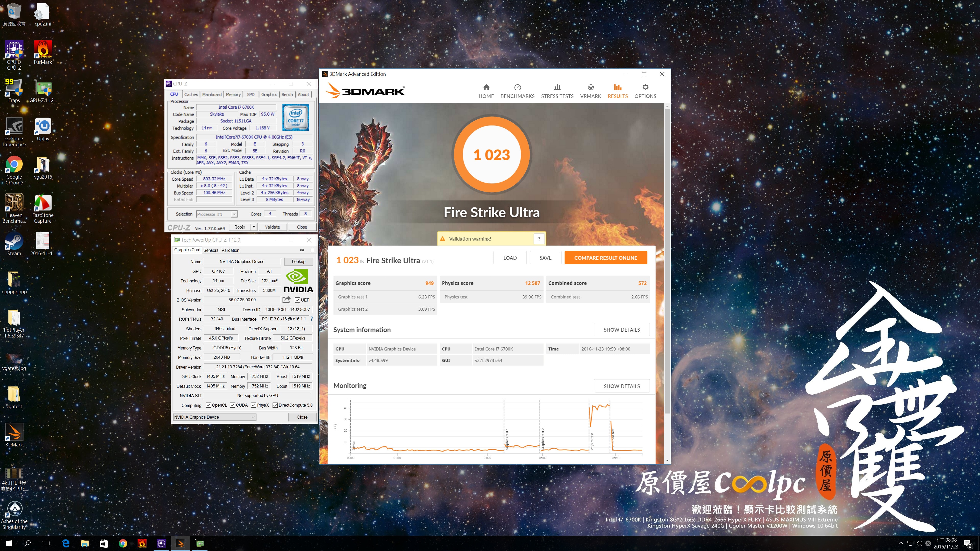Open the SPD tab in CPU-Z
This screenshot has height=551, width=980.
pos(251,94)
